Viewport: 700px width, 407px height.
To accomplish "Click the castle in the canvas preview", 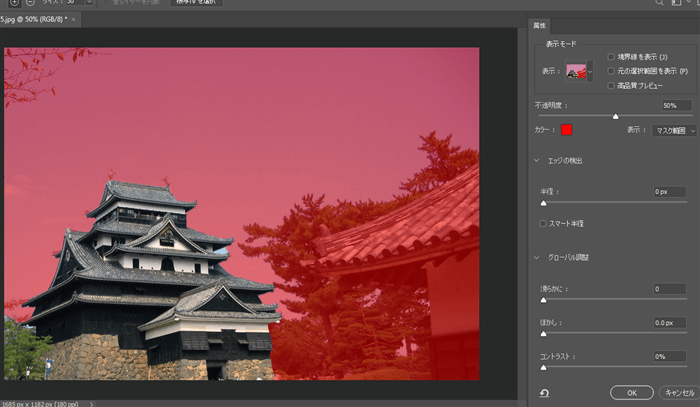I will [x=152, y=281].
